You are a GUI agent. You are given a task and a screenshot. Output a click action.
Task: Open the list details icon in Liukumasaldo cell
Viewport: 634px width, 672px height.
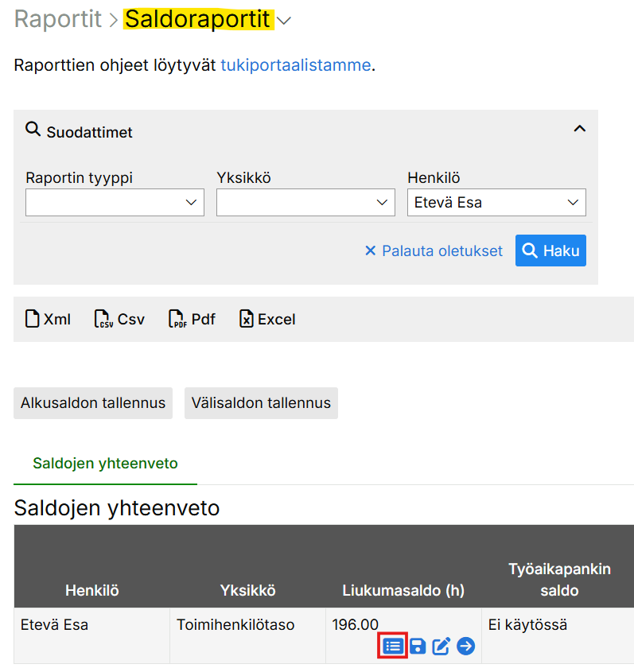tap(392, 647)
